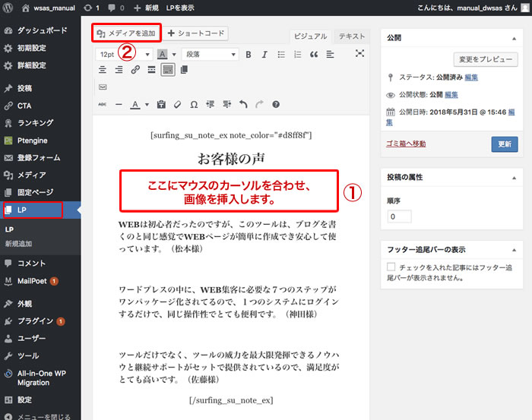Click the undo arrow icon

click(x=243, y=104)
